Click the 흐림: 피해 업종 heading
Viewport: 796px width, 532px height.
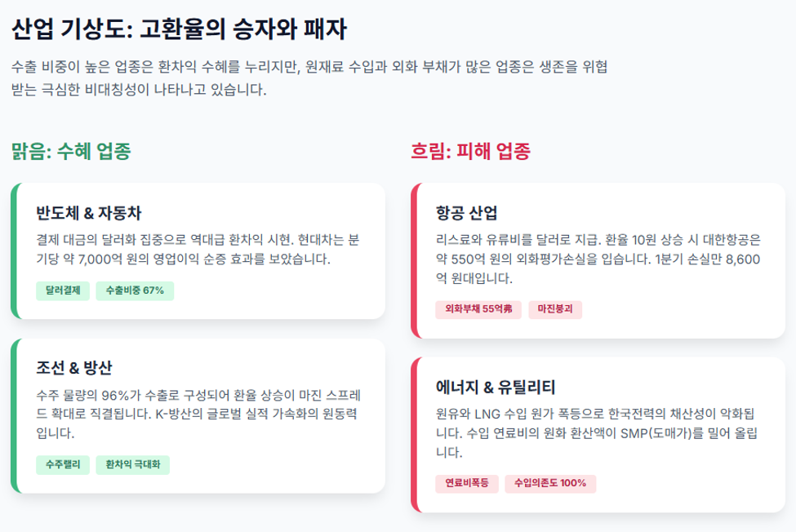pyautogui.click(x=470, y=151)
